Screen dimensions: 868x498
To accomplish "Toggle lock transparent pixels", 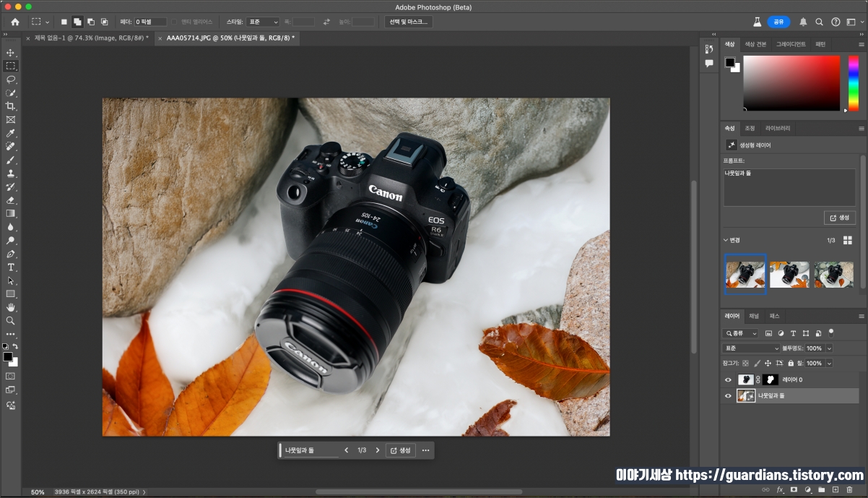I will (745, 364).
